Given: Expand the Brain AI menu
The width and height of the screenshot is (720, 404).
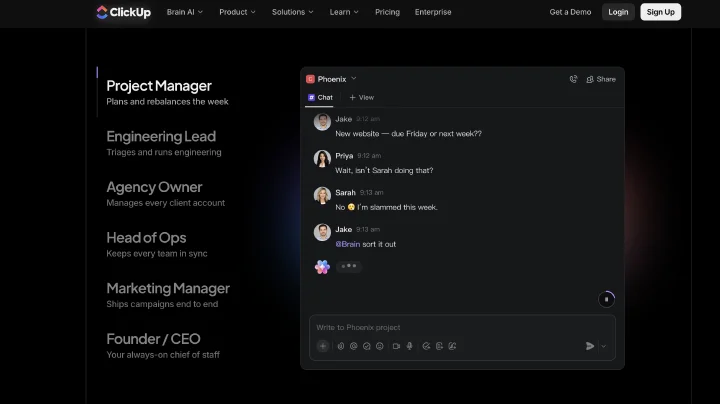Looking at the screenshot, I should pos(185,12).
